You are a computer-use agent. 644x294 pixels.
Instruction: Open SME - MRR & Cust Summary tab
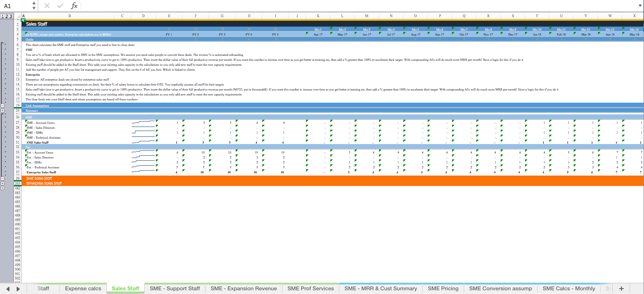tap(381, 289)
